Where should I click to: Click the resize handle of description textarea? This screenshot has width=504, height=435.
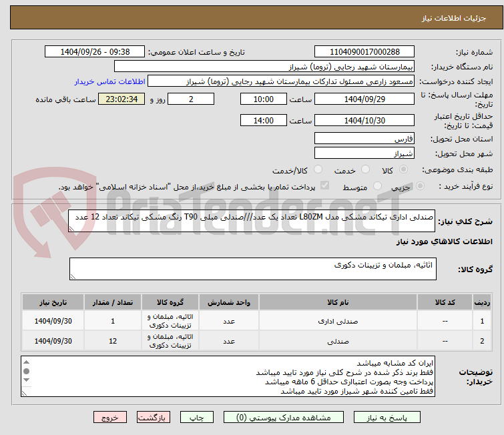coord(71,228)
